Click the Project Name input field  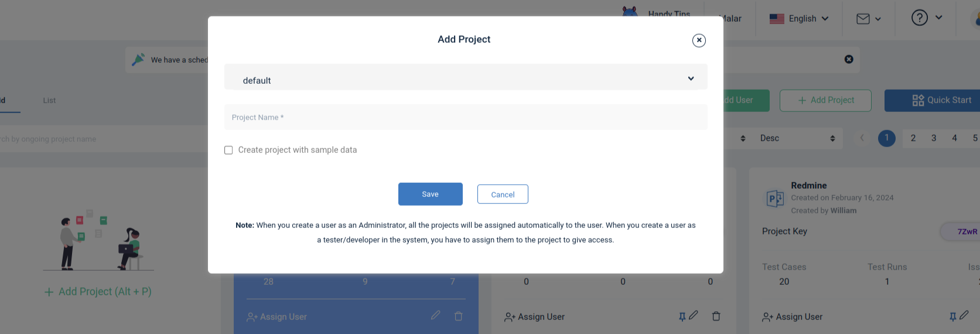[x=466, y=117]
